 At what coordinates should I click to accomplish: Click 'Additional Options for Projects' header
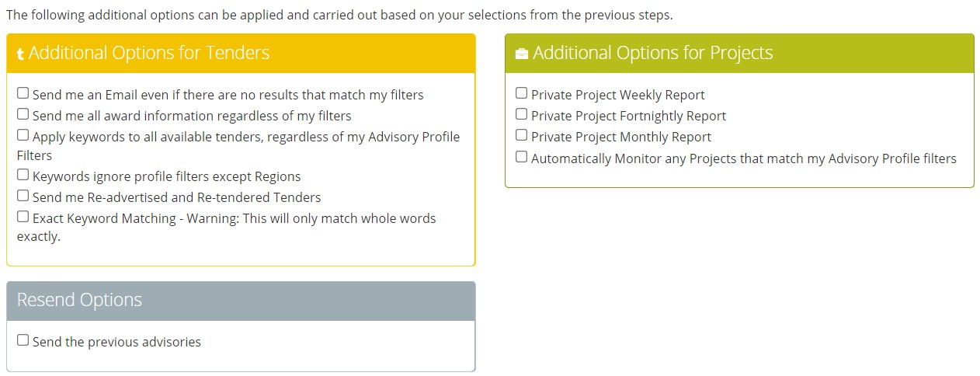point(739,53)
